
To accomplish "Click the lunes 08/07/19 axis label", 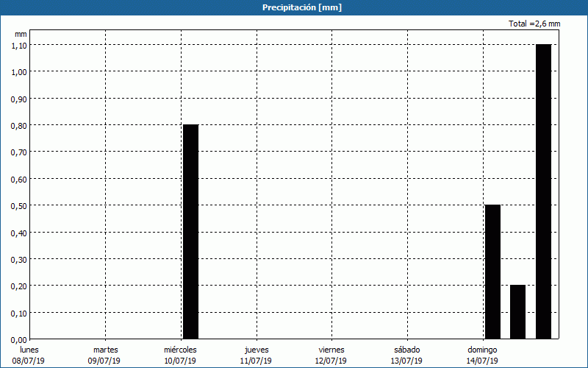I will [x=29, y=355].
